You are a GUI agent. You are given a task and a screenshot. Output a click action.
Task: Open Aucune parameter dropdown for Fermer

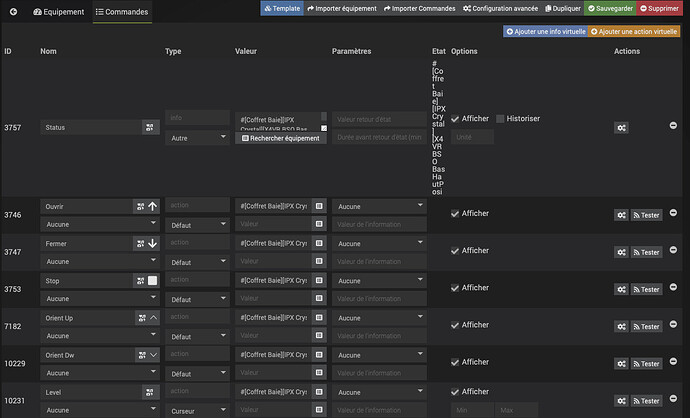[379, 243]
